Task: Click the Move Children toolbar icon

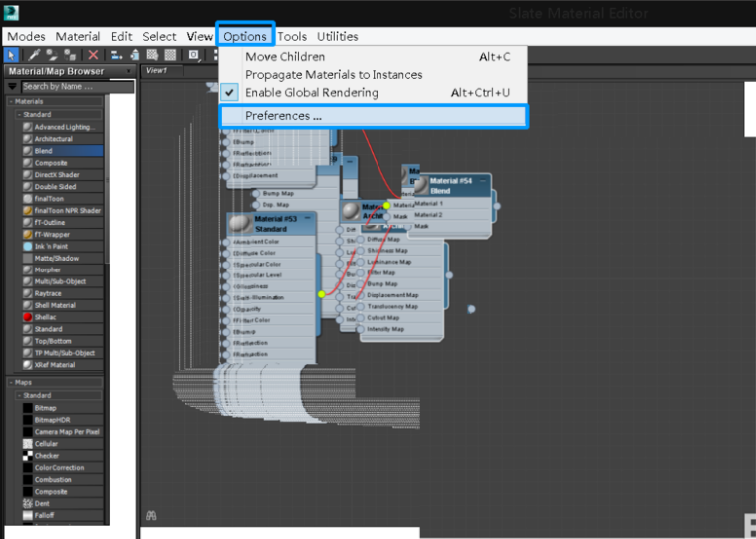Action: (x=116, y=55)
